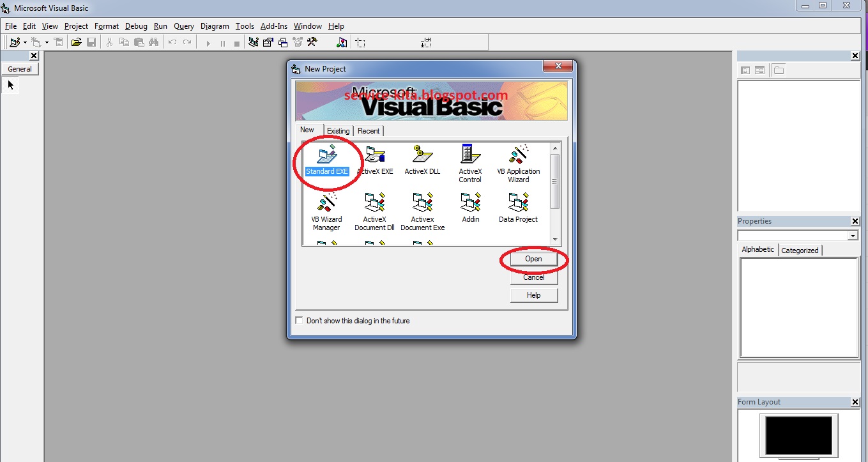The height and width of the screenshot is (462, 868).
Task: Click the General toolbox tab
Action: (x=20, y=69)
